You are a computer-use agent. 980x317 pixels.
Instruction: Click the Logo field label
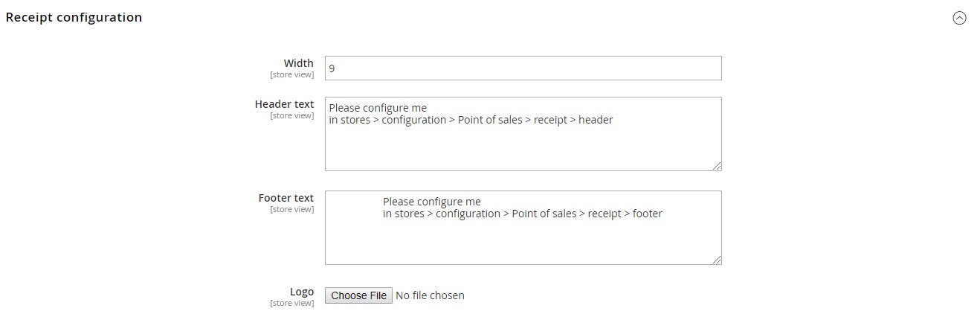pyautogui.click(x=301, y=292)
